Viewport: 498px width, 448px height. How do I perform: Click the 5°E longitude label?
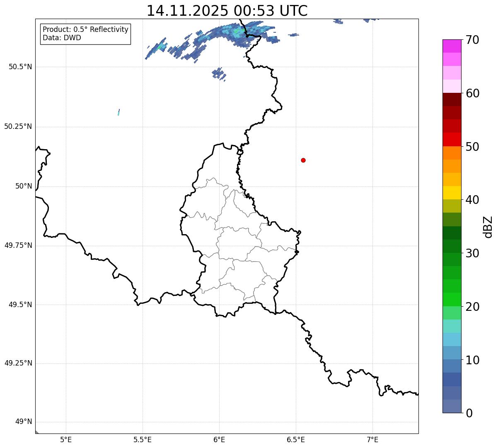pyautogui.click(x=66, y=439)
